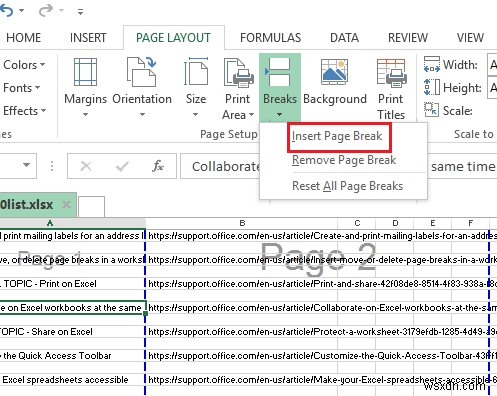Choose Reset All Page Breaks
Image resolution: width=497 pixels, height=396 pixels.
click(x=347, y=186)
